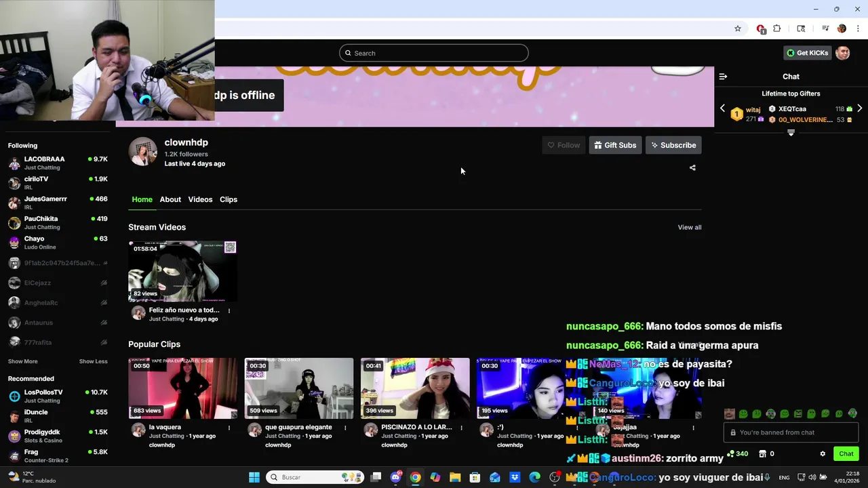Open offline channel AnghelaRc in sidebar

point(58,302)
